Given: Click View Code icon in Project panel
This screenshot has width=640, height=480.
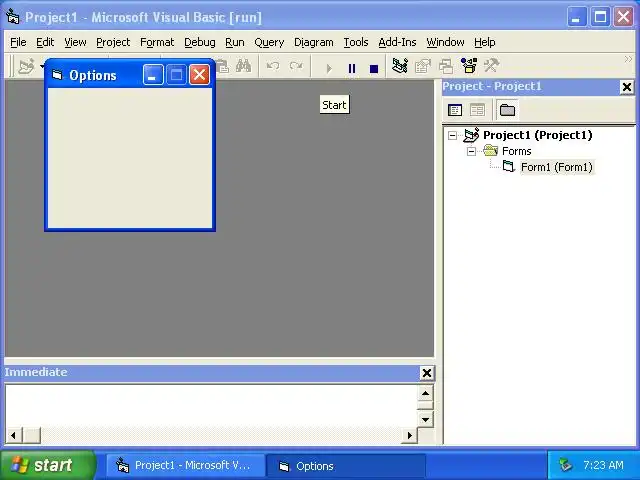Looking at the screenshot, I should 455,110.
